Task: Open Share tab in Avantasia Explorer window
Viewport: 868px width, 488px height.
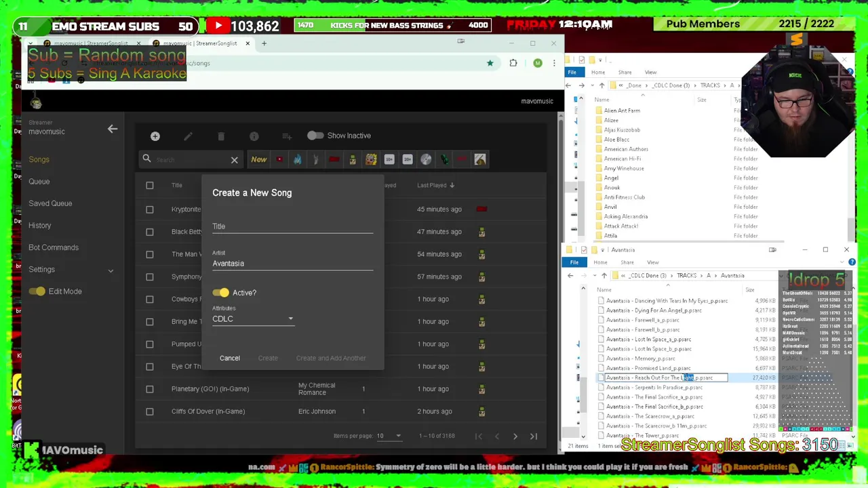Action: pyautogui.click(x=627, y=262)
